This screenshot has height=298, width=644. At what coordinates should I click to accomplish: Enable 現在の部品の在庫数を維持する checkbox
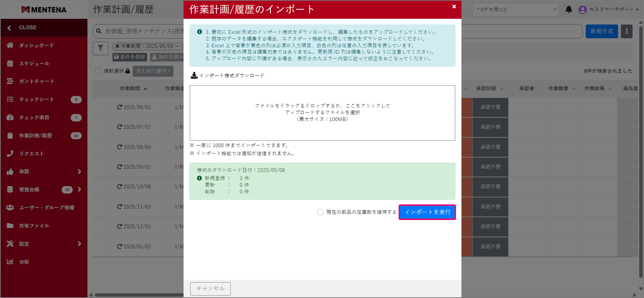click(320, 212)
